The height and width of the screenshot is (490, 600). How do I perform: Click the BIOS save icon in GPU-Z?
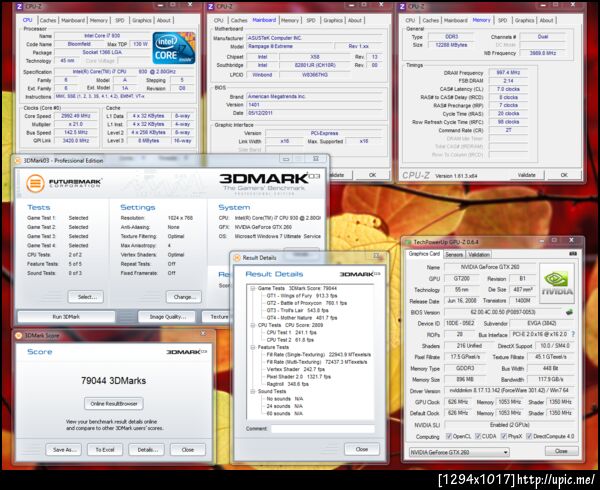tap(569, 312)
